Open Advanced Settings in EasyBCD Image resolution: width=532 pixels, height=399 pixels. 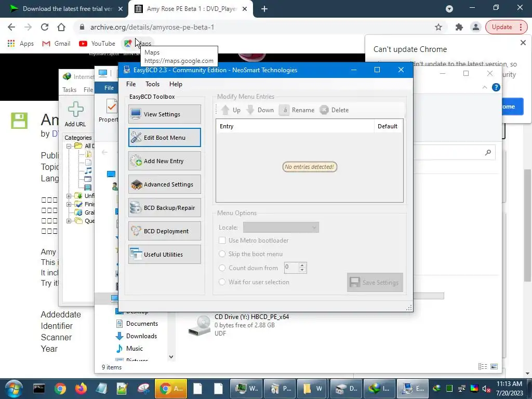click(x=165, y=184)
